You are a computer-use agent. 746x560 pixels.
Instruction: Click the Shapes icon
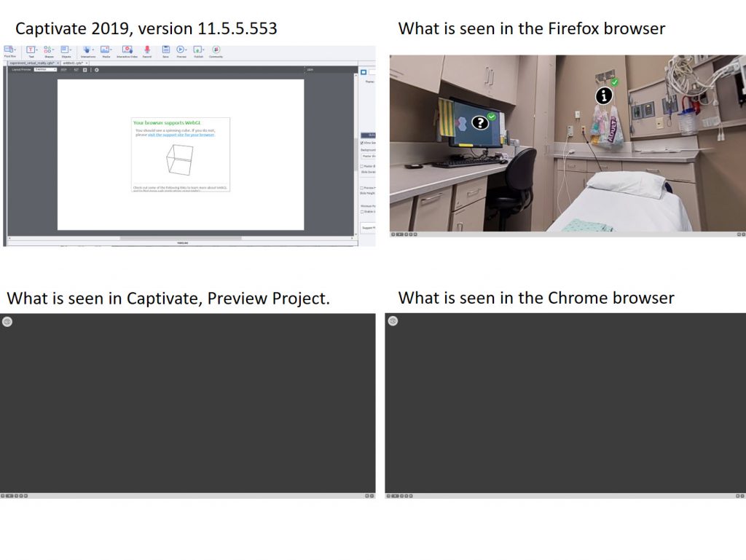(47, 49)
